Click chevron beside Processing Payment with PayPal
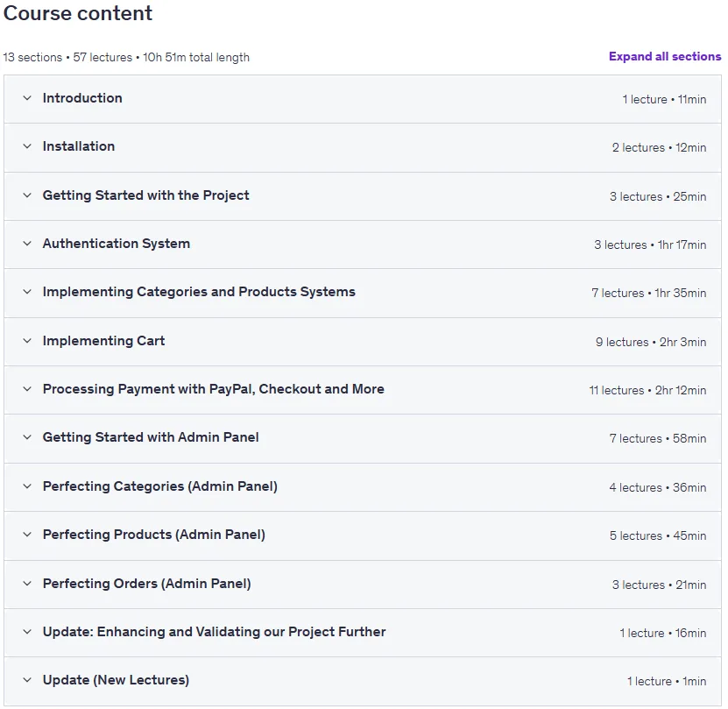The height and width of the screenshot is (709, 728). pos(27,389)
